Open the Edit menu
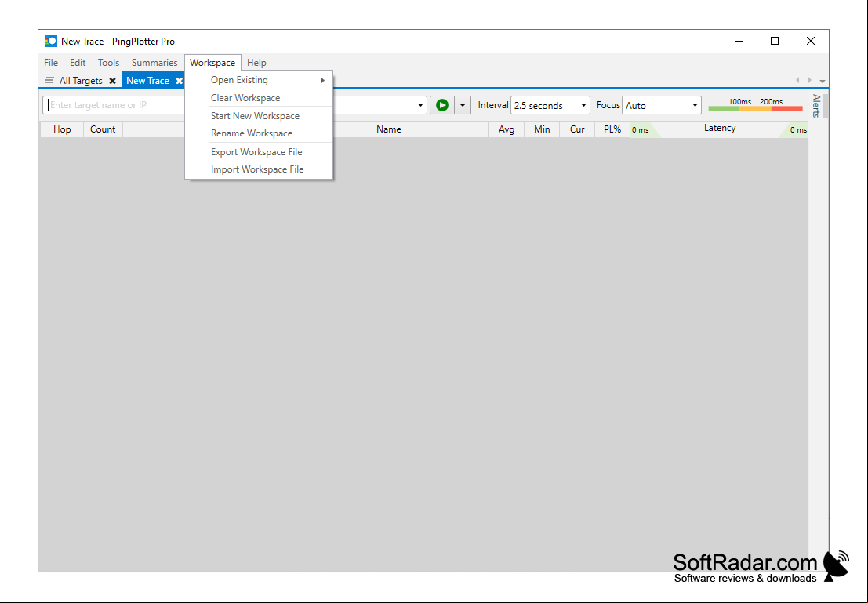The width and height of the screenshot is (868, 603). [78, 63]
